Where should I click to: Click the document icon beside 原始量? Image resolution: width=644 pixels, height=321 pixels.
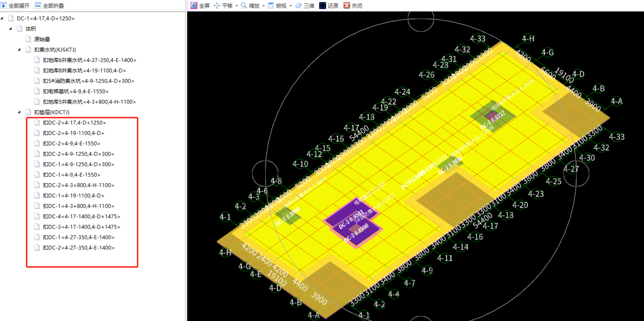click(x=28, y=39)
